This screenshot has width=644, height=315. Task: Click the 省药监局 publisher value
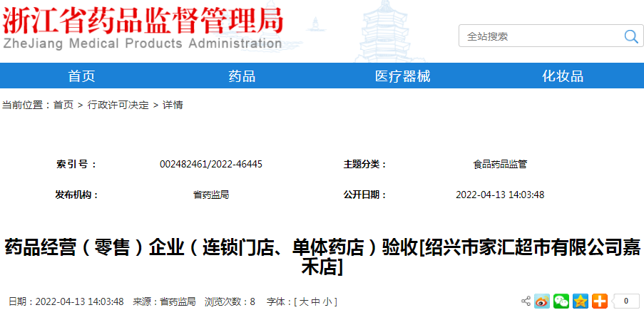[211, 195]
